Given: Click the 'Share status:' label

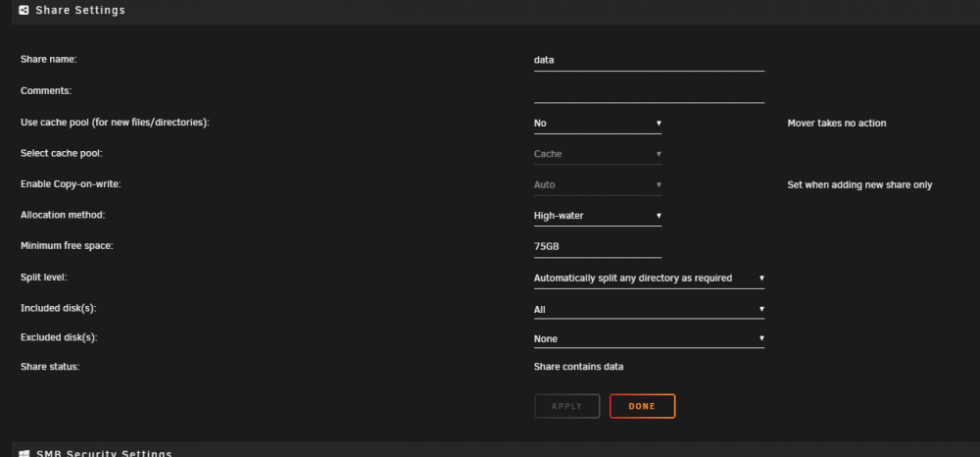Looking at the screenshot, I should (x=50, y=367).
